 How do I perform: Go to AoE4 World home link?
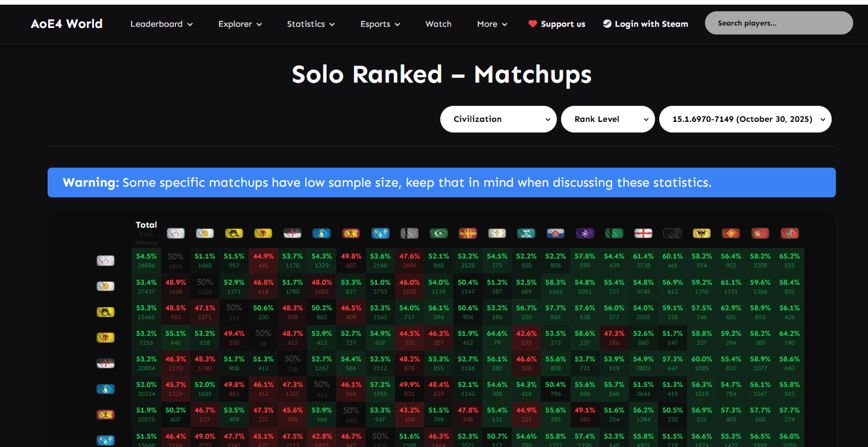click(67, 24)
